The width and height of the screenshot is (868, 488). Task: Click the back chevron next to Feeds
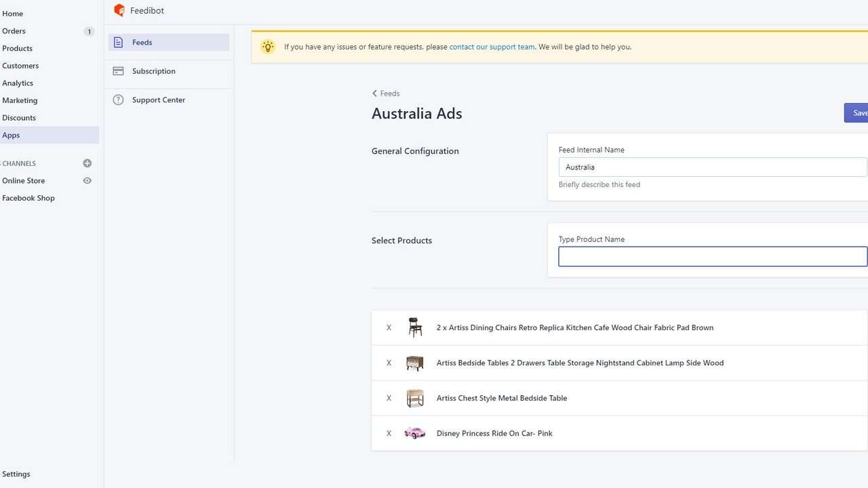pos(374,93)
